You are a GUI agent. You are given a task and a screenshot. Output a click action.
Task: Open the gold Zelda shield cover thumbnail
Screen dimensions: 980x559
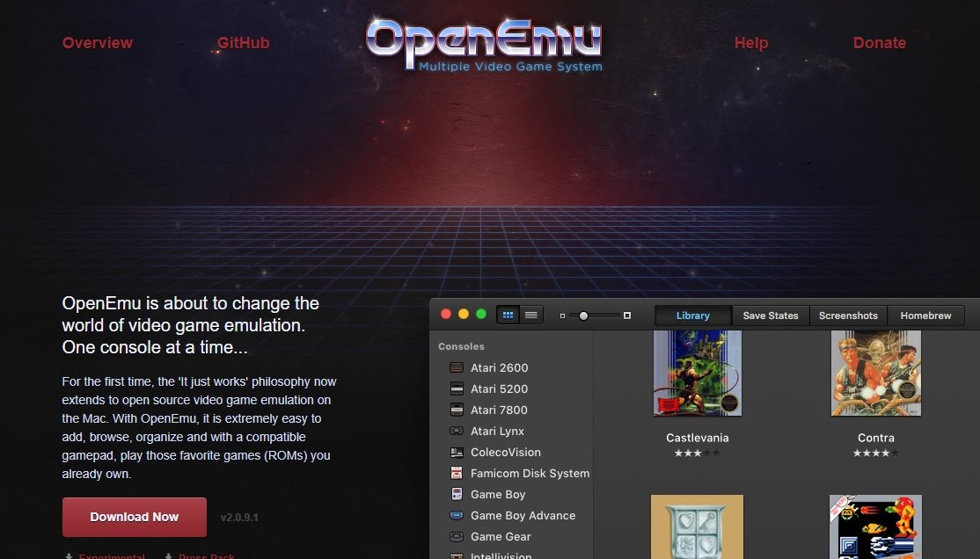697,526
